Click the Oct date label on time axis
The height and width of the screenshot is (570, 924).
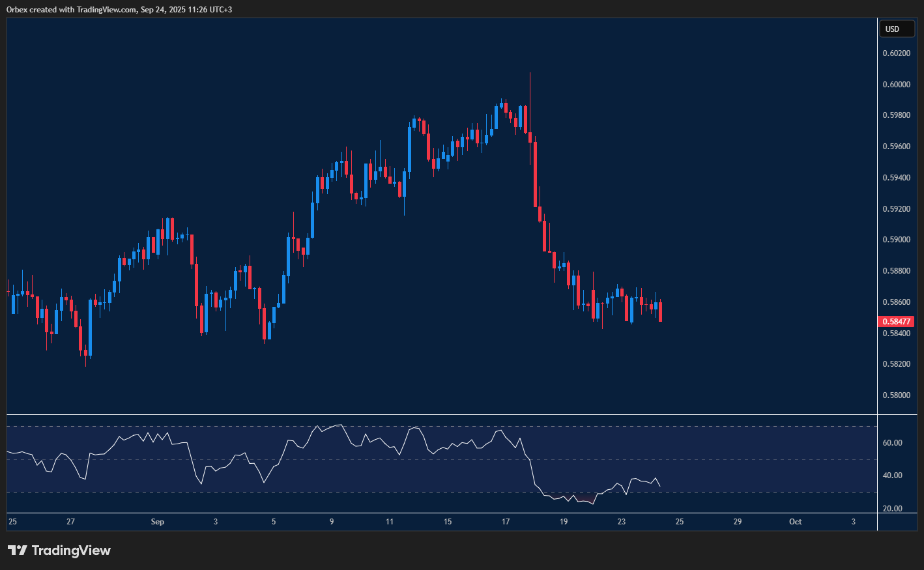coord(795,522)
